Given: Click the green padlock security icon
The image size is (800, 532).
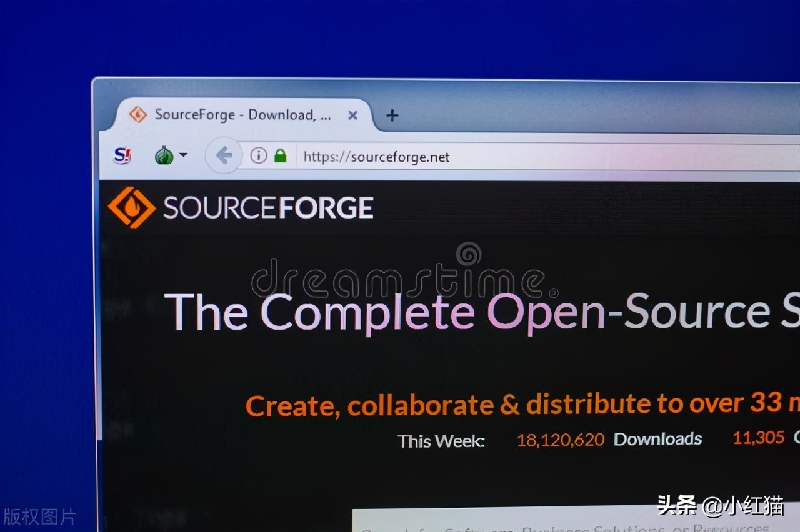Looking at the screenshot, I should tap(280, 156).
